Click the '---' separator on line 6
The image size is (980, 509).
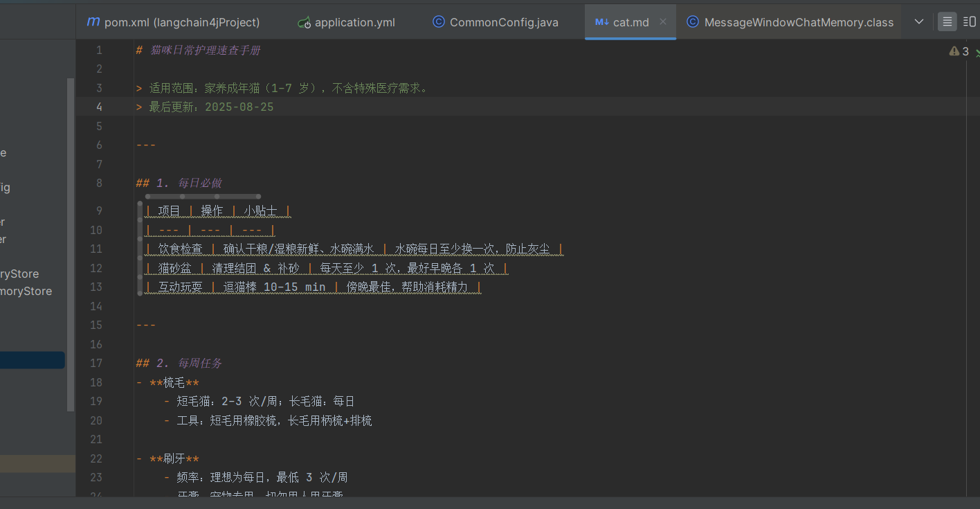[x=146, y=145]
